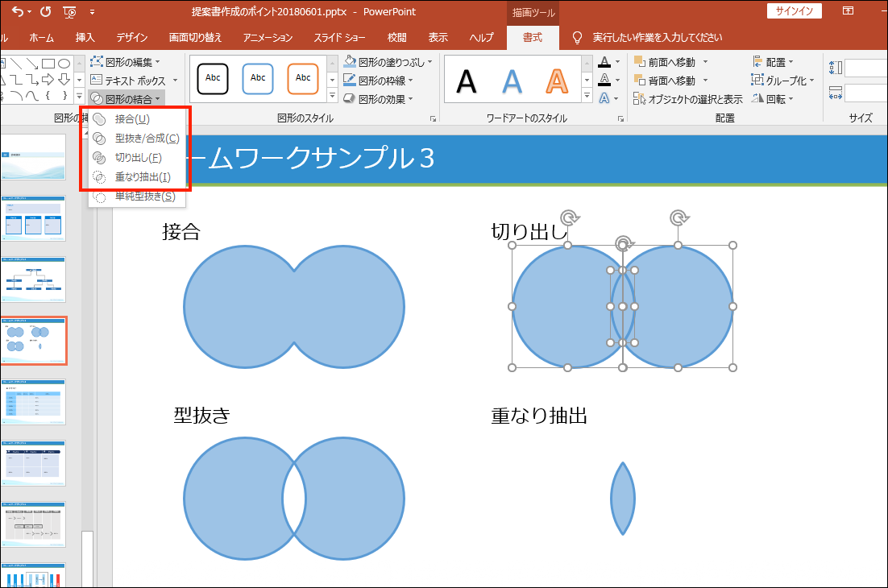Click the 図形の効果 shape effects icon
The height and width of the screenshot is (588, 888).
click(x=350, y=99)
